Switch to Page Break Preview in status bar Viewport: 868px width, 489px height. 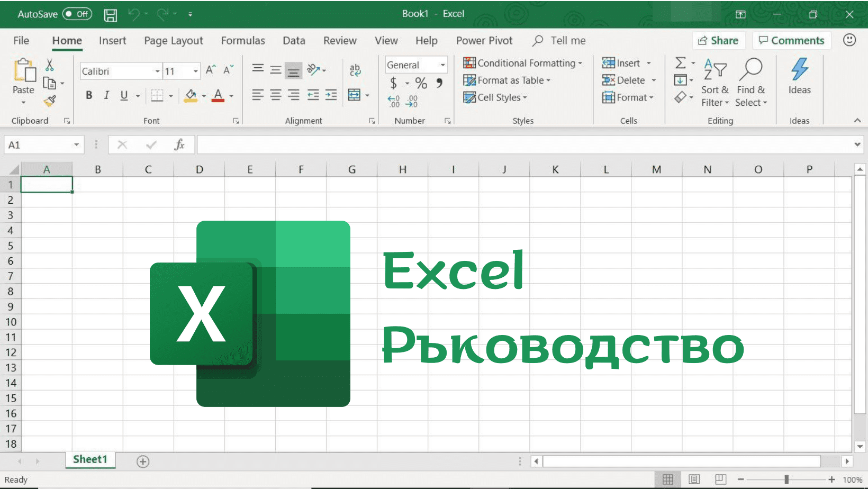click(x=720, y=479)
